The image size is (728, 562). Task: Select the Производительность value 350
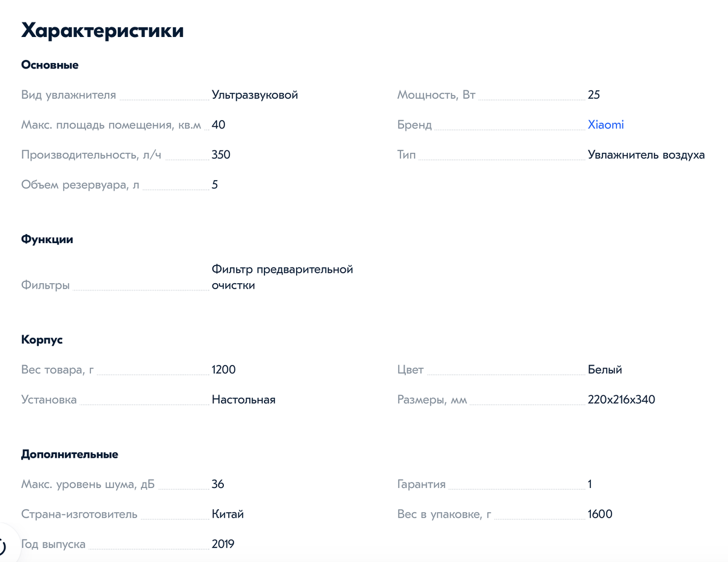221,155
